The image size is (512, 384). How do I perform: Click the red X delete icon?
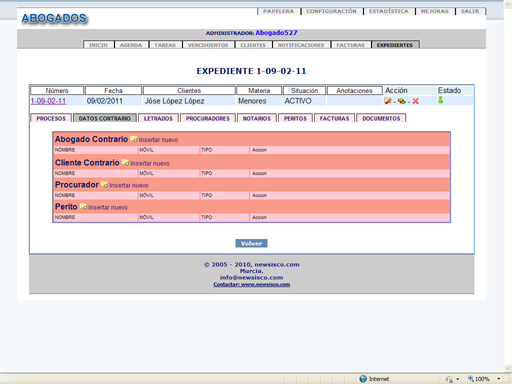click(415, 101)
